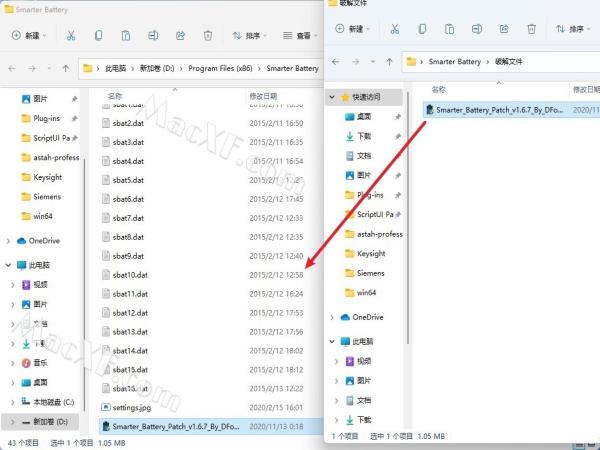Go back in Smarter Battery window navigation
600x450 pixels.
tap(12, 68)
